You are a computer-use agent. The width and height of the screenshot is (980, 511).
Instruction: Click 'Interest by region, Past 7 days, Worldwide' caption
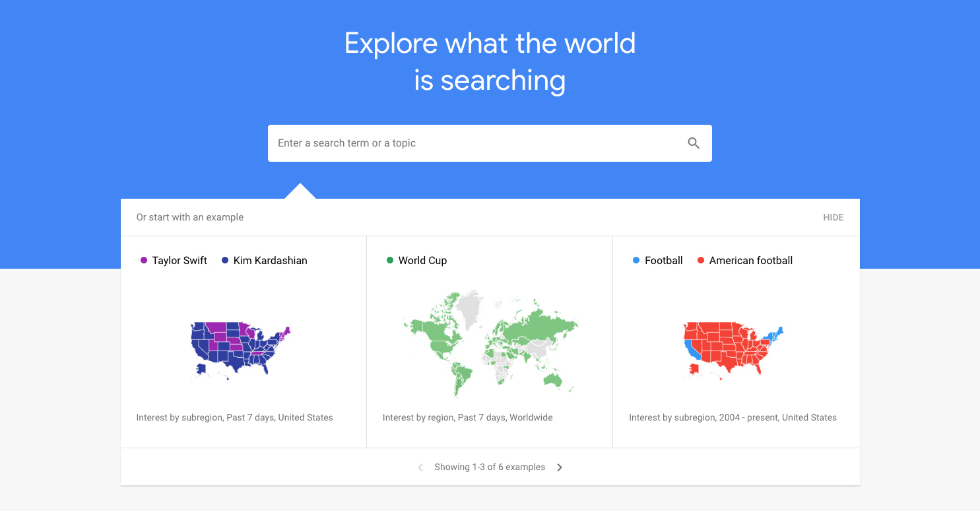[467, 417]
